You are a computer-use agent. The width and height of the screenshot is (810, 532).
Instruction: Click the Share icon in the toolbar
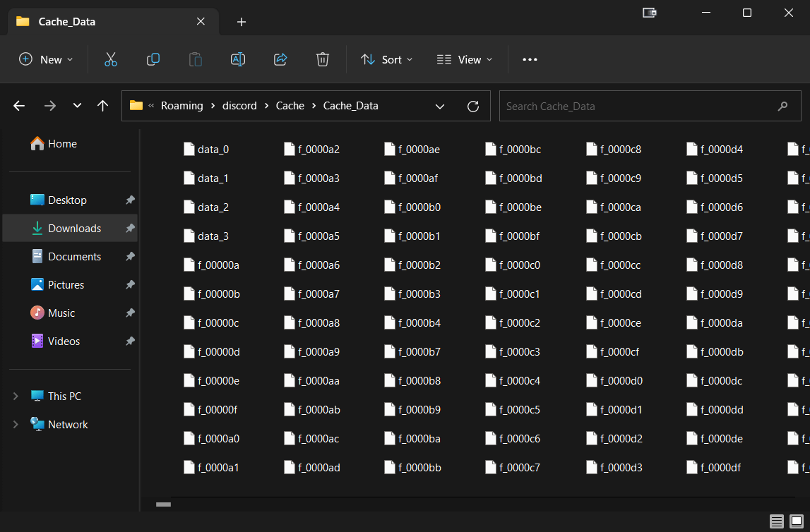point(280,59)
